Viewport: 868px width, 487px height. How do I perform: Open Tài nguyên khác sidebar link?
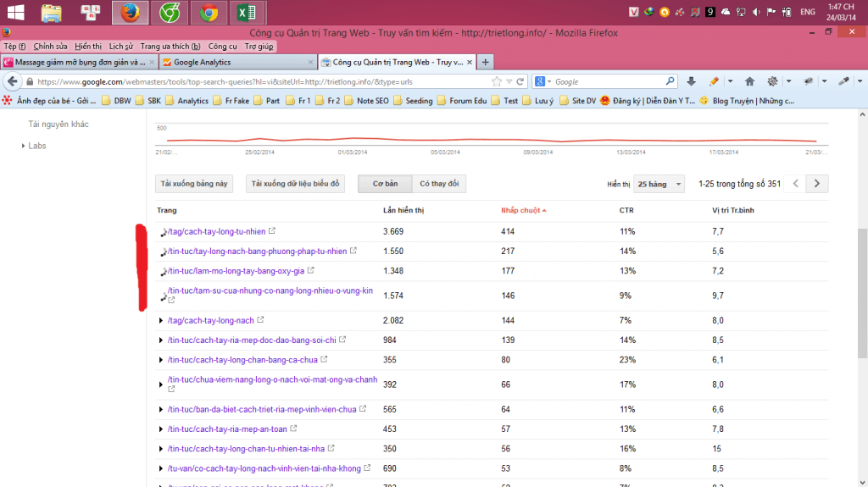coord(58,124)
